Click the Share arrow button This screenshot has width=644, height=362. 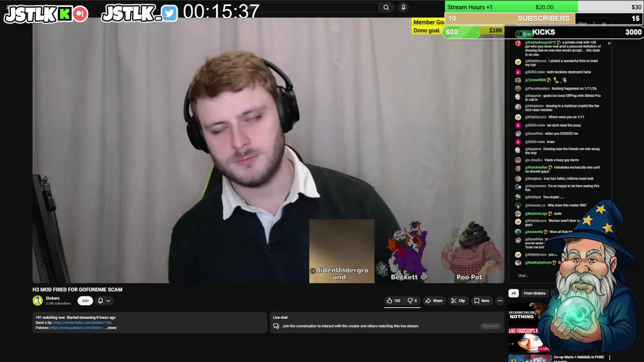click(x=434, y=301)
